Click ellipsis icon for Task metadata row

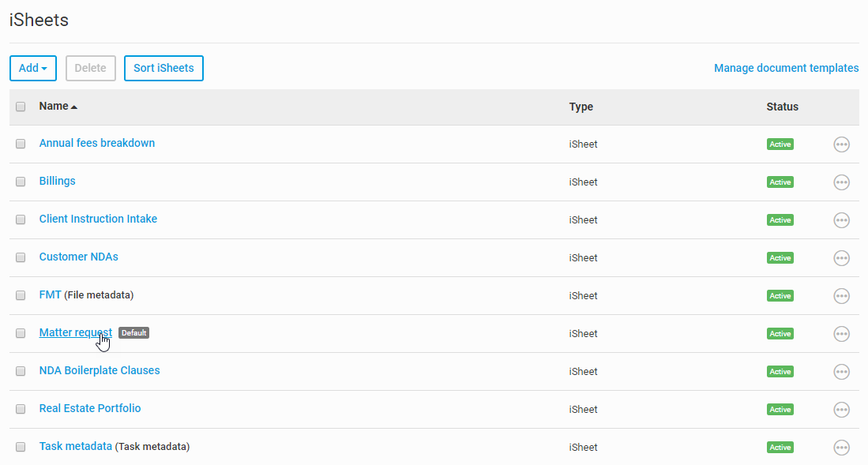841,448
